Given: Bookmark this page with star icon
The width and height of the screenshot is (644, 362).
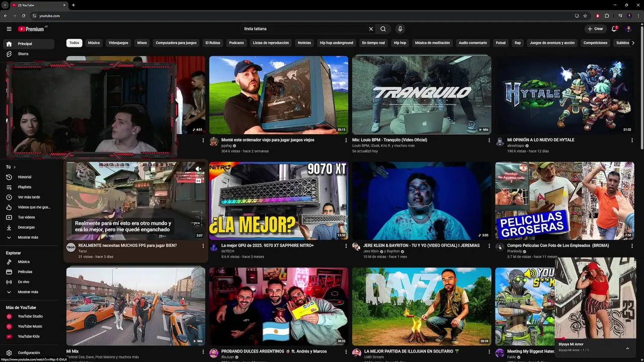Looking at the screenshot, I should [x=585, y=16].
